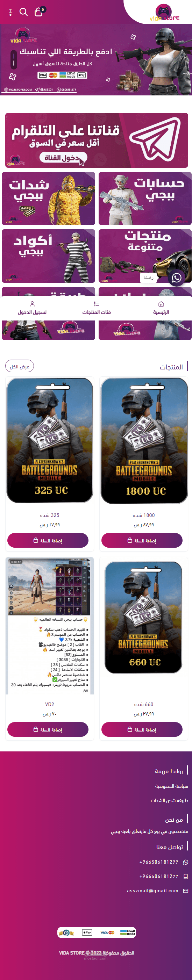Open the three-dot menu in header

coord(10,12)
